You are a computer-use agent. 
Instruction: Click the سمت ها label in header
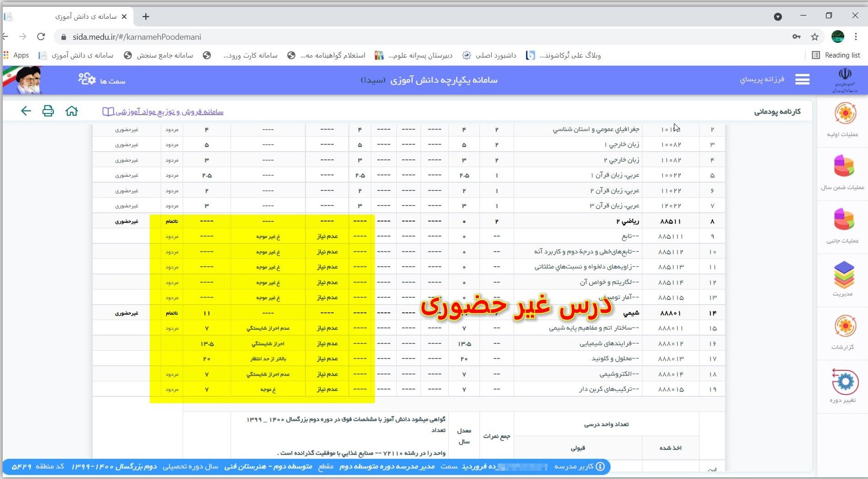pos(113,81)
